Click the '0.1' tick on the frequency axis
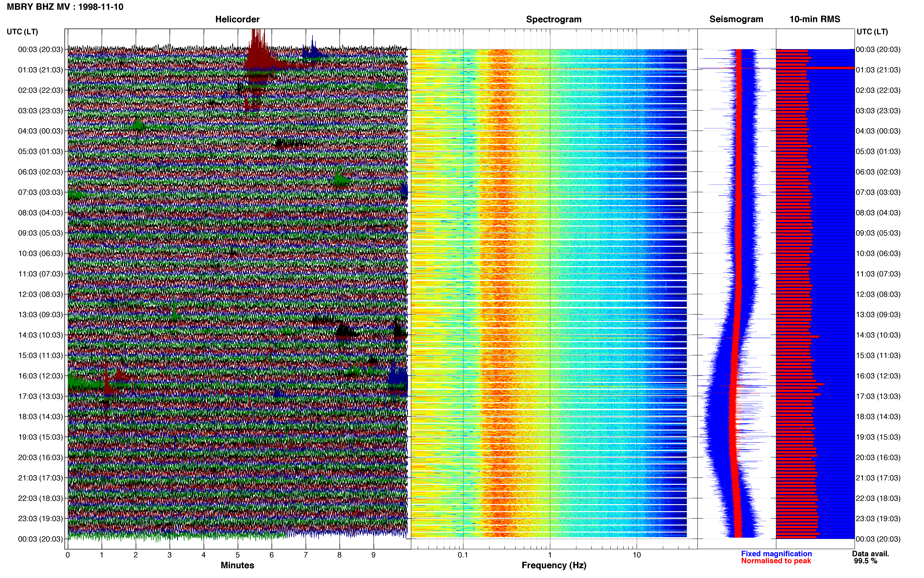 click(x=463, y=555)
